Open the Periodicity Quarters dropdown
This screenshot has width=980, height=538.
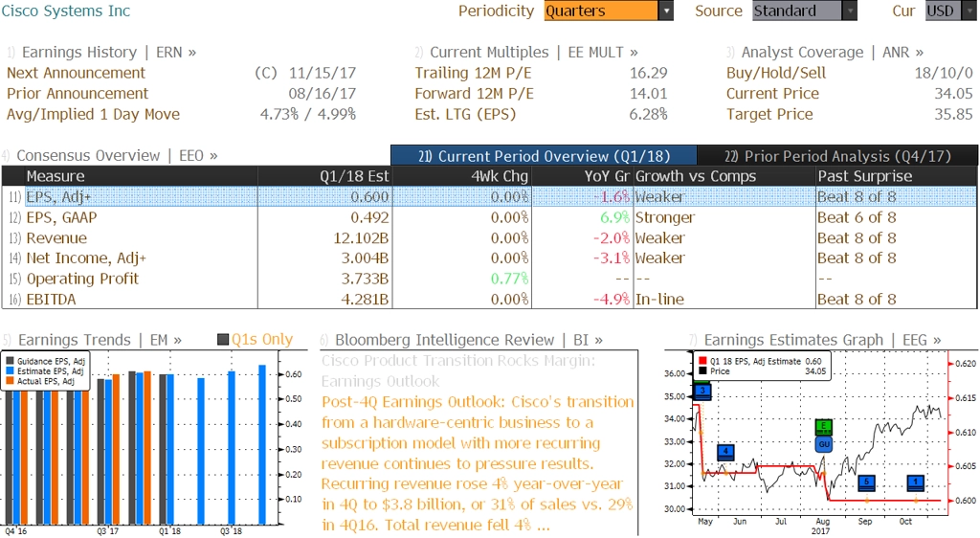point(608,11)
